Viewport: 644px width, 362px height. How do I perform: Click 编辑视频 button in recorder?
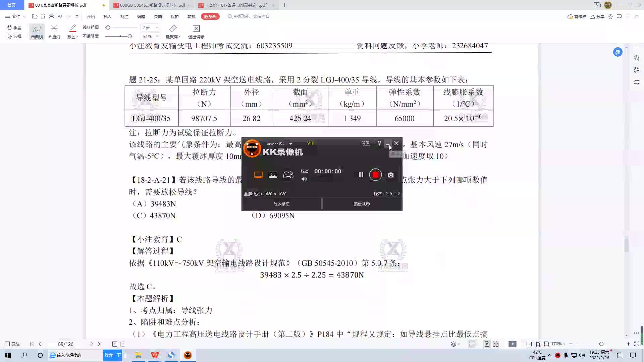pyautogui.click(x=362, y=204)
